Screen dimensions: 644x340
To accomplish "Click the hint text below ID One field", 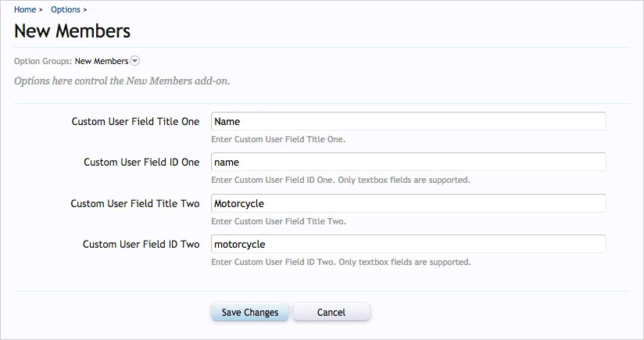I will point(341,181).
